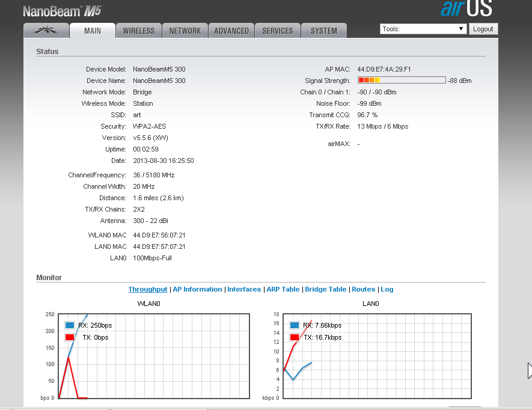This screenshot has width=532, height=410.
Task: Switch to the MAIN tab
Action: coord(93,31)
